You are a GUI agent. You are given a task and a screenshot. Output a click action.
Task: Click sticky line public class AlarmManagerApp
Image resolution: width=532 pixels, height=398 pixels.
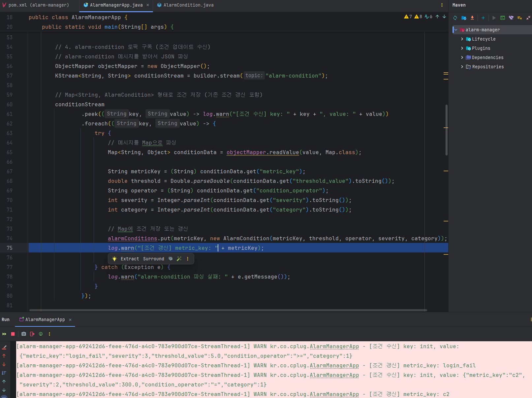pos(78,17)
